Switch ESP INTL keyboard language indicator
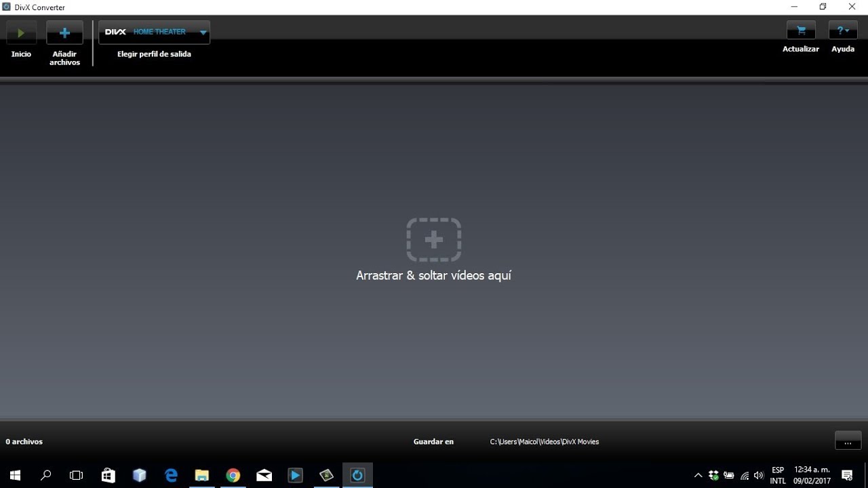This screenshot has width=868, height=488. click(x=778, y=475)
